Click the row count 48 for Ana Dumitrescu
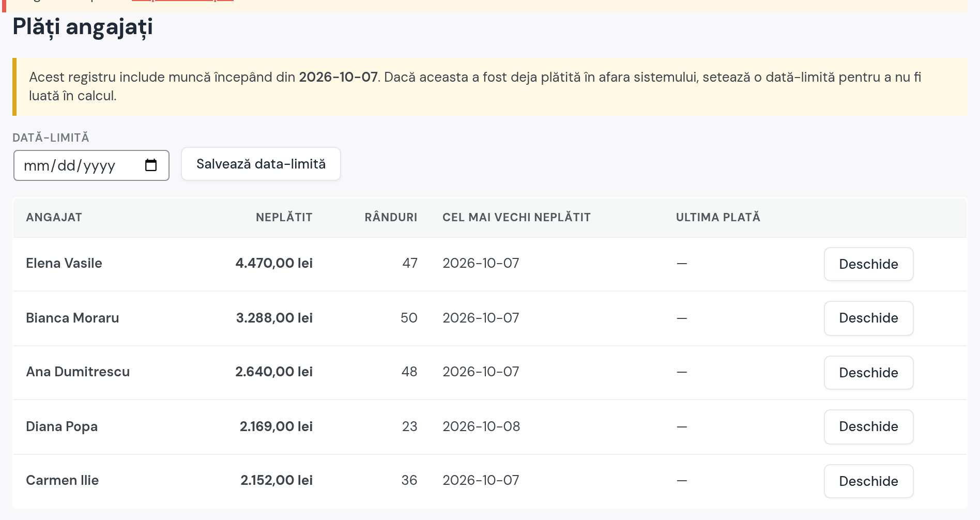This screenshot has width=980, height=520. [x=409, y=372]
